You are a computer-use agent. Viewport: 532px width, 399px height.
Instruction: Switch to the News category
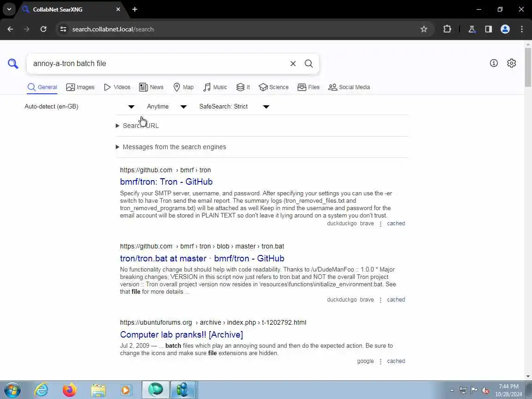151,87
